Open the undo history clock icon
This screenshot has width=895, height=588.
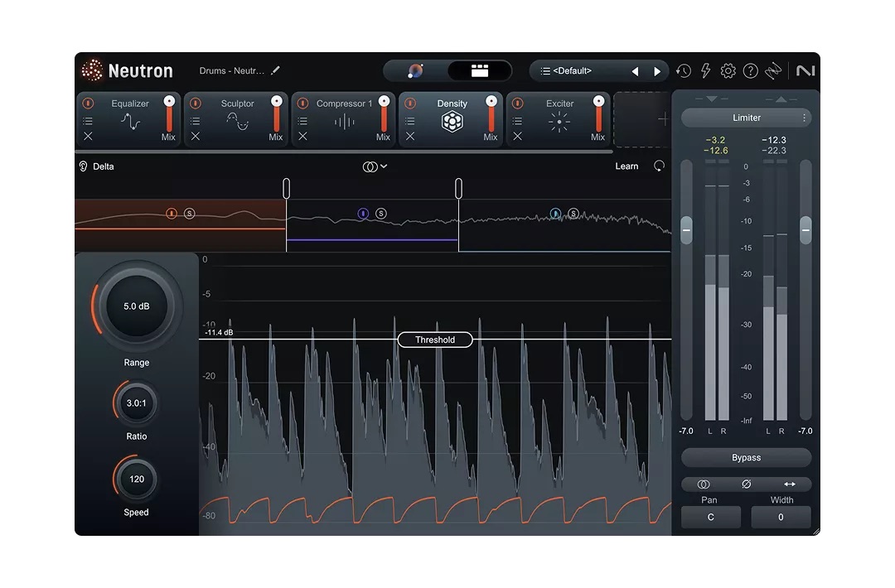tap(684, 71)
